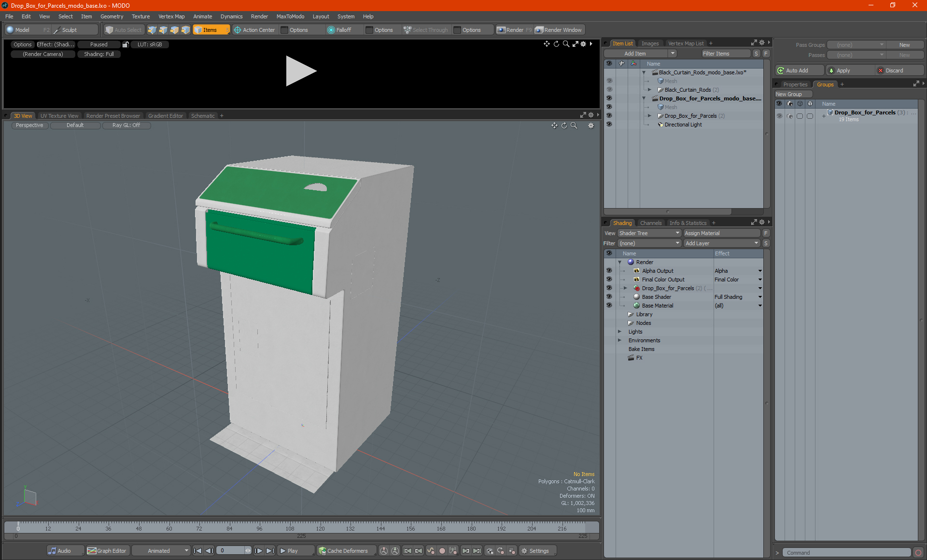The image size is (927, 560).
Task: Toggle visibility of Final Color Output
Action: (609, 280)
